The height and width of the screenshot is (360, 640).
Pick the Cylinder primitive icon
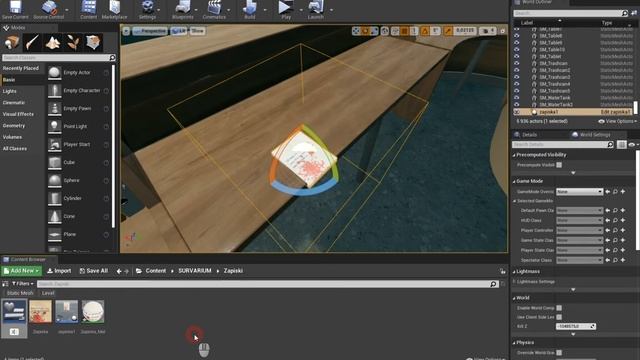(54, 198)
